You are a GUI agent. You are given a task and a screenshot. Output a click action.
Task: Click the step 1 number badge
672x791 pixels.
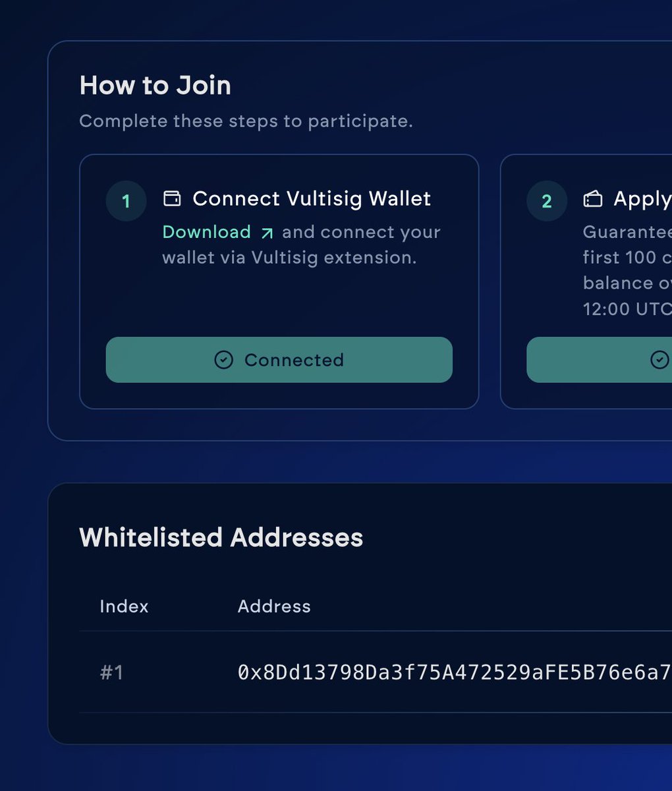coord(126,201)
